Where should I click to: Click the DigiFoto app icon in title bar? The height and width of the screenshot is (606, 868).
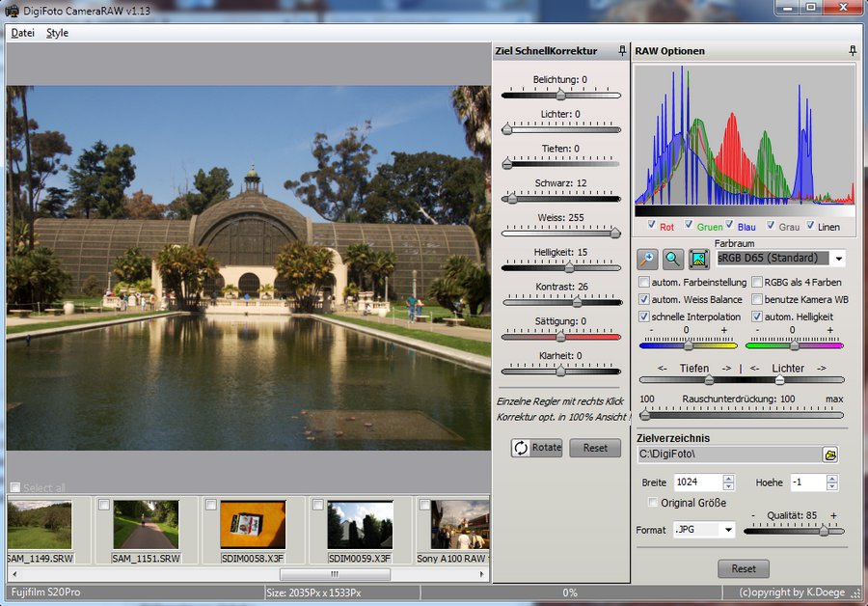tap(10, 9)
